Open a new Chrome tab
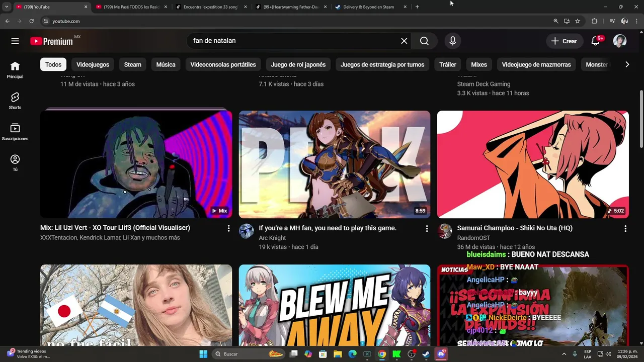Screen dimensions: 644x362 pos(417,7)
